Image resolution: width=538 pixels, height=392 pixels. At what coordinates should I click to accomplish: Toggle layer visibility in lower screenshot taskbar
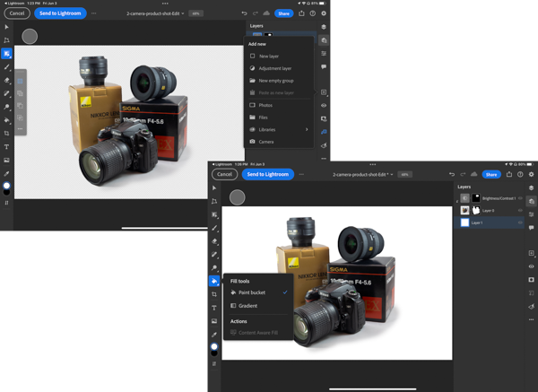(x=531, y=266)
